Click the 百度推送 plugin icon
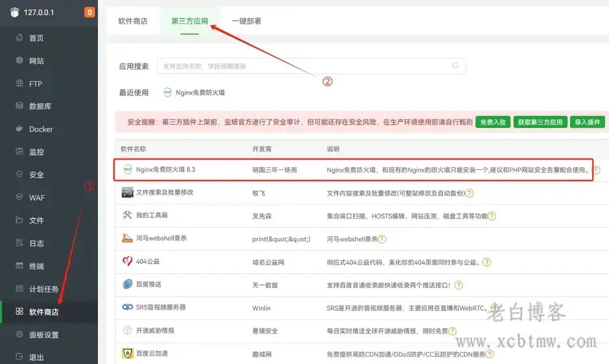The width and height of the screenshot is (609, 364). (127, 284)
